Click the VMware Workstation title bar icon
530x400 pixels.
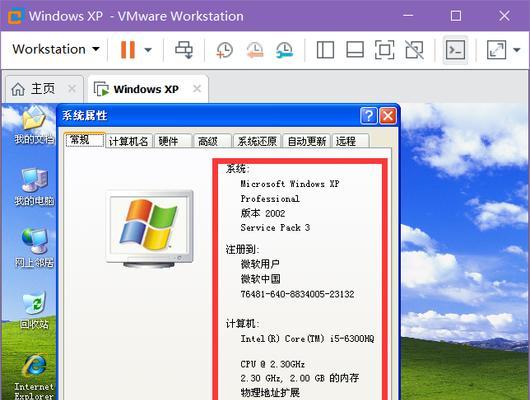point(15,16)
